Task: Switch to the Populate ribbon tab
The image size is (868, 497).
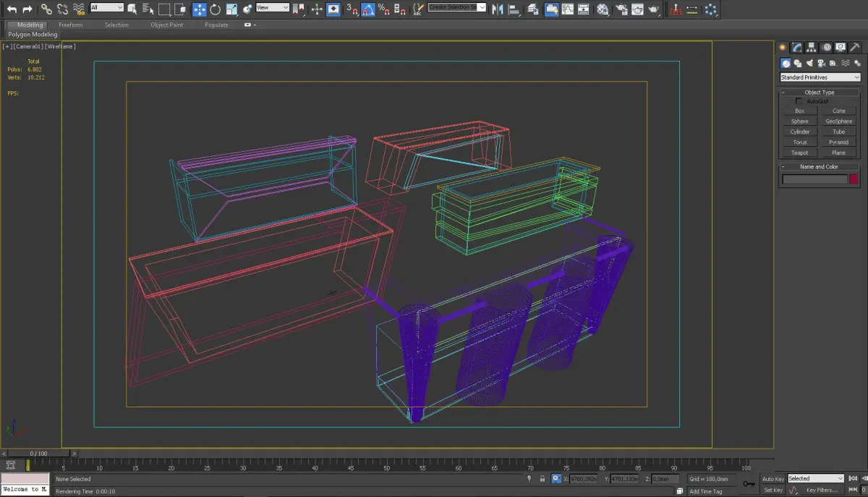Action: [x=216, y=25]
